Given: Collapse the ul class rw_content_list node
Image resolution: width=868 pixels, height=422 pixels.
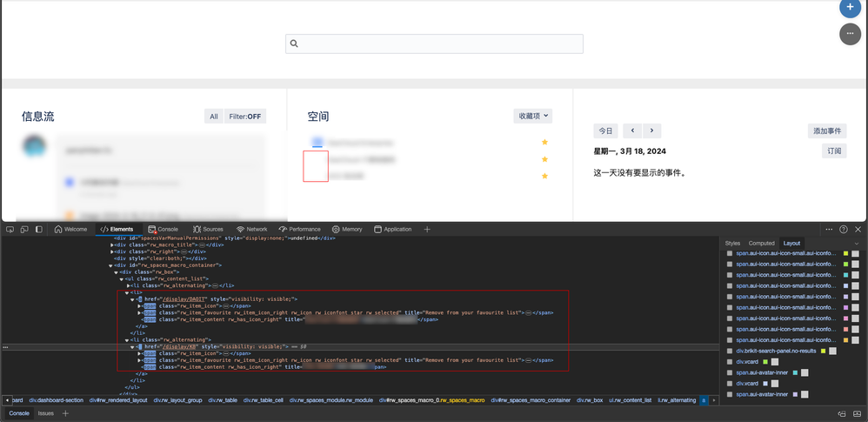Looking at the screenshot, I should tap(122, 278).
